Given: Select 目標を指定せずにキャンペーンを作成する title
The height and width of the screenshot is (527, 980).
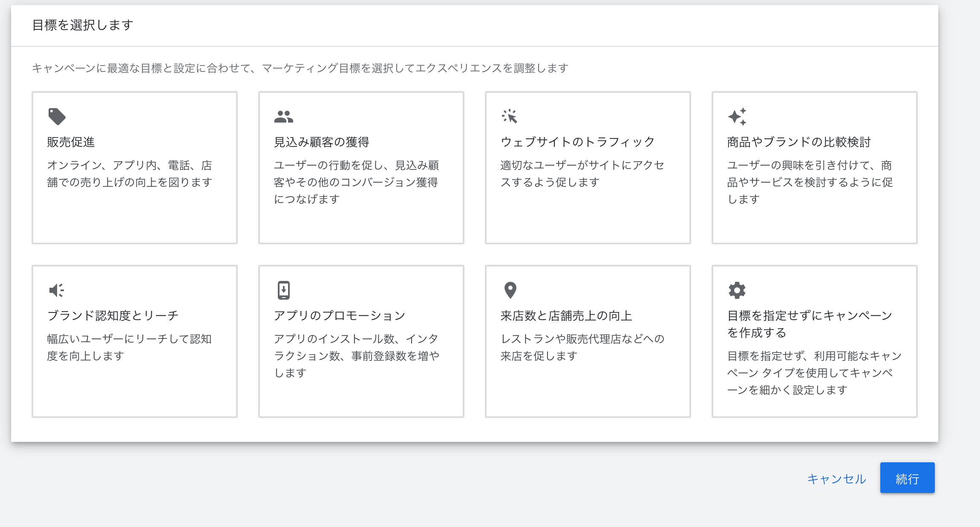Looking at the screenshot, I should (810, 324).
